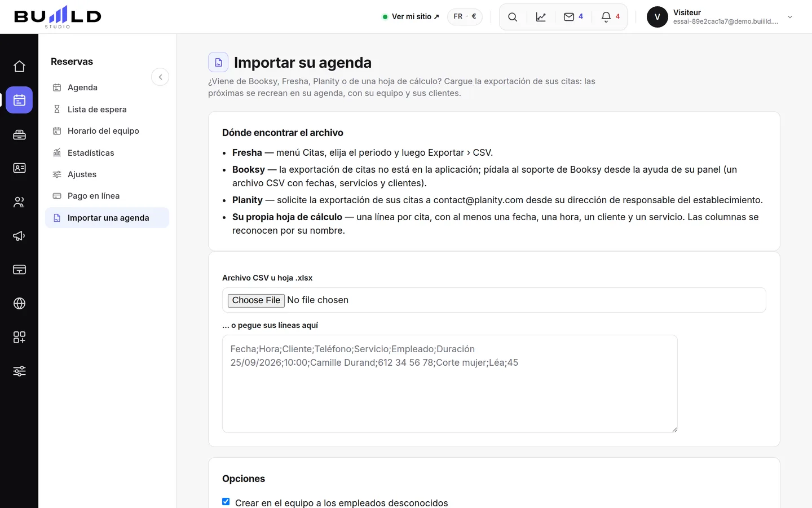Expand the Visiteur account dropdown arrow
Screen dimensions: 812x508
point(790,17)
